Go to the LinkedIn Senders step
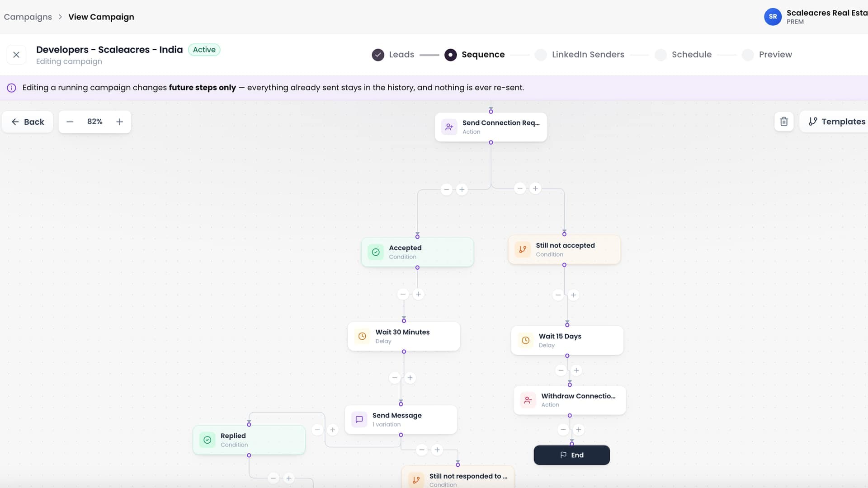Screen dimensions: 868x488 click(x=579, y=55)
